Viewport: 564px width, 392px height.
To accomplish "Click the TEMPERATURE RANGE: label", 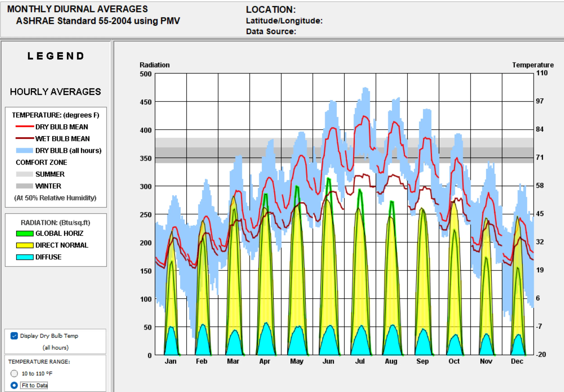I will pos(39,362).
